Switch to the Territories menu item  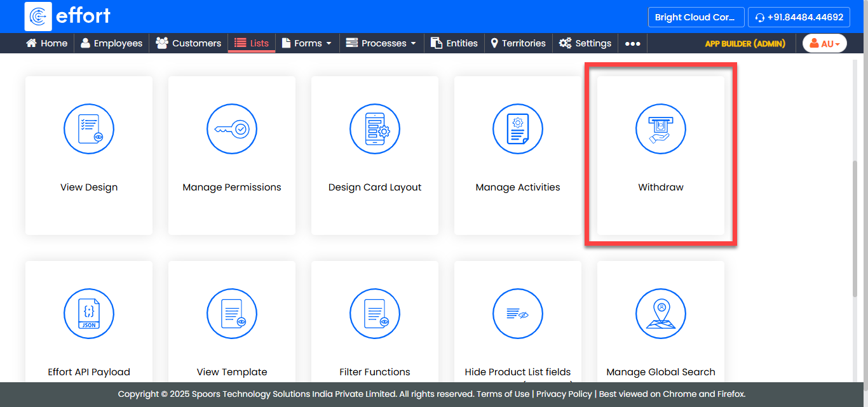coord(518,43)
